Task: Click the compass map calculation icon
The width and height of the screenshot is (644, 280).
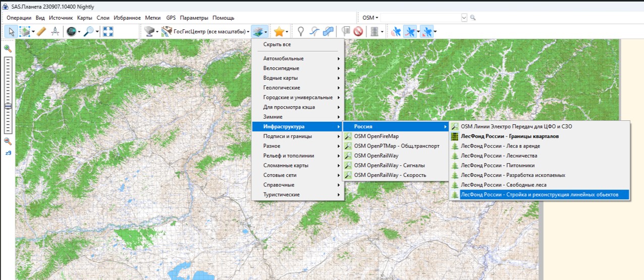Action: pyautogui.click(x=55, y=31)
